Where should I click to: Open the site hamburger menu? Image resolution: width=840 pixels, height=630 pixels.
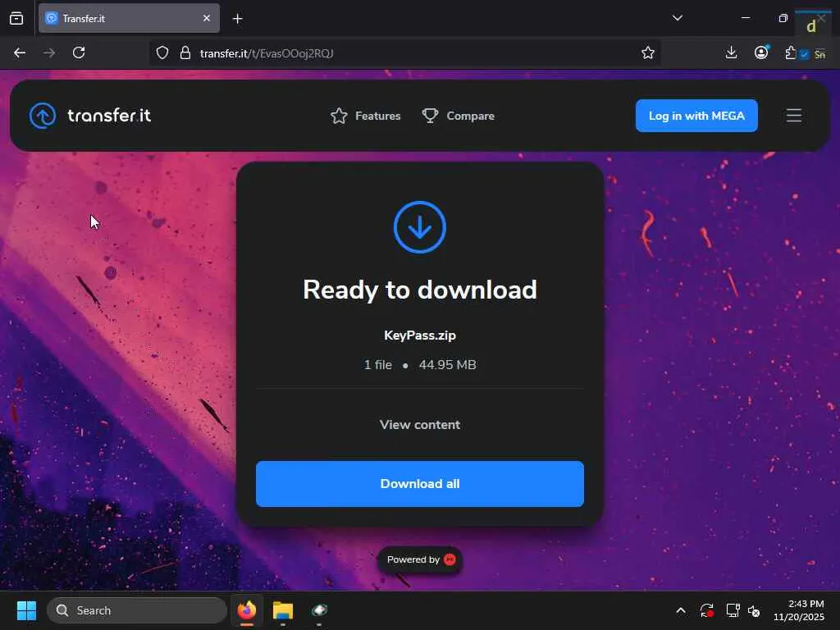tap(794, 116)
